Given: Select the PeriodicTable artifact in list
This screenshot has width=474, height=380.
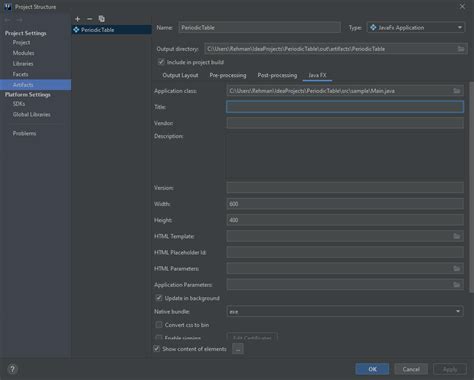Looking at the screenshot, I should pyautogui.click(x=112, y=30).
